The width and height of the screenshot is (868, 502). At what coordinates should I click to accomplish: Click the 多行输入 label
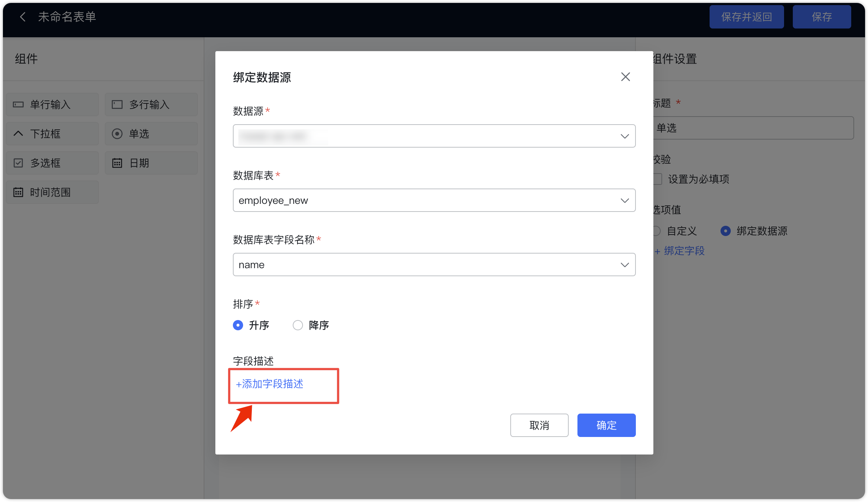[149, 105]
